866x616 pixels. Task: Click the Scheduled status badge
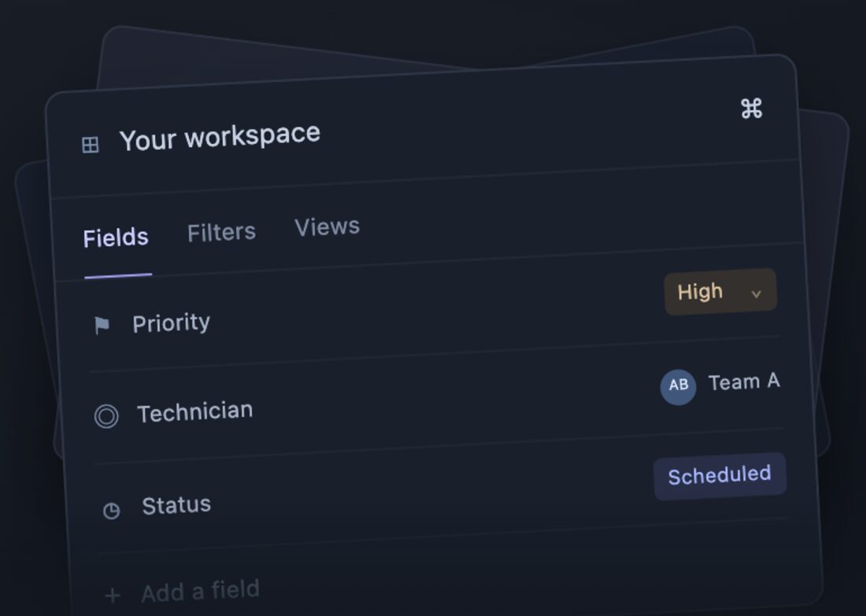720,476
